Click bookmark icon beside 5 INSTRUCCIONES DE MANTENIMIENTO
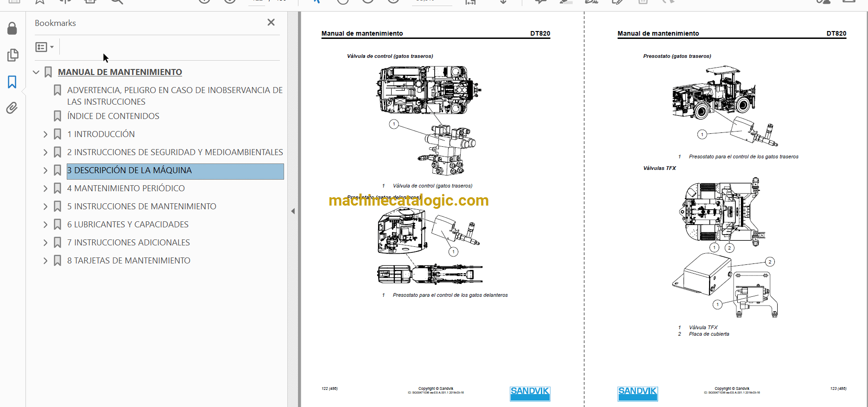This screenshot has width=868, height=407. pyautogui.click(x=57, y=207)
